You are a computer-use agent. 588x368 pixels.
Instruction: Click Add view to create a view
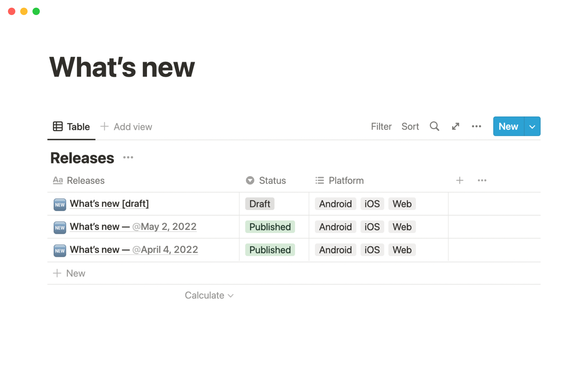[x=126, y=127]
